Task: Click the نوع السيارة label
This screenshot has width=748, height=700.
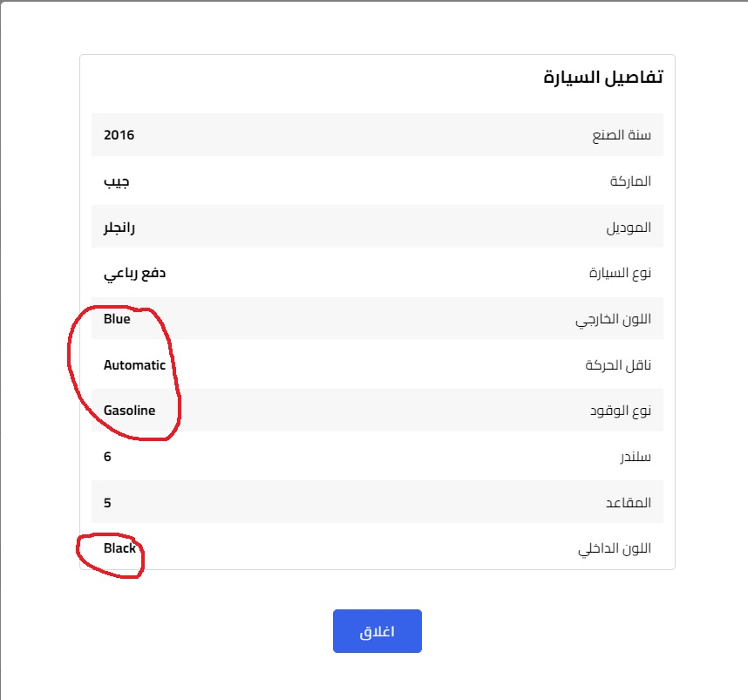Action: point(620,273)
